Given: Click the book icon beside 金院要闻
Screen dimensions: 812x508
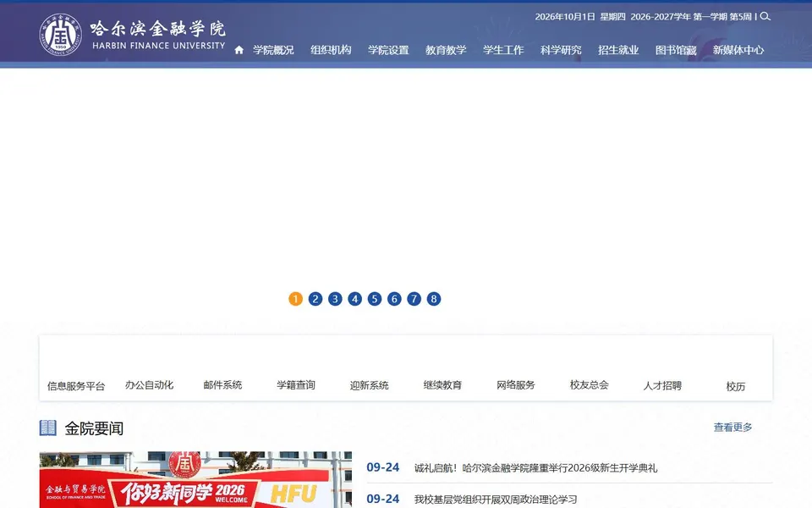Looking at the screenshot, I should tap(48, 428).
